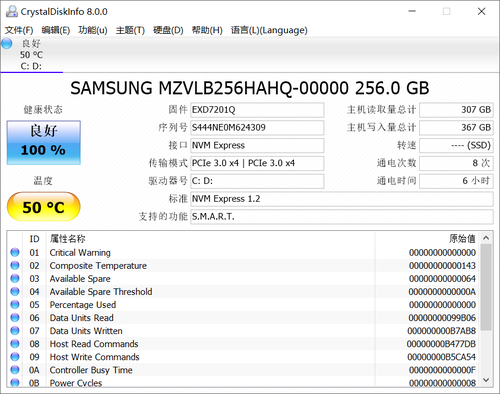Click the yellow 50 °C temperature button
Image resolution: width=500 pixels, height=394 pixels.
coord(44,207)
